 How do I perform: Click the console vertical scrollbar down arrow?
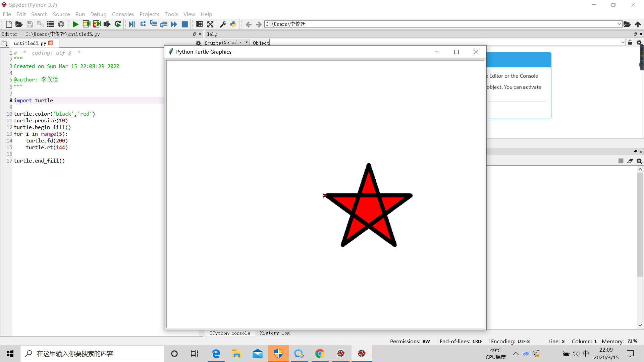coord(640,325)
